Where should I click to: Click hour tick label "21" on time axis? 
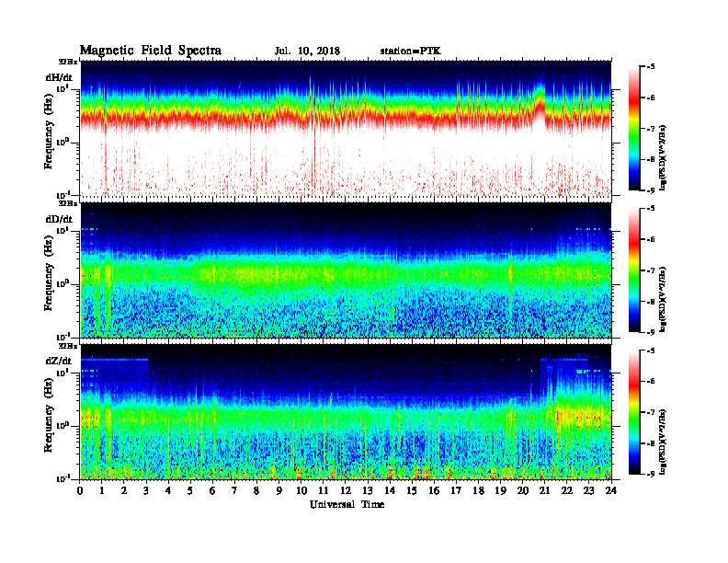point(544,490)
